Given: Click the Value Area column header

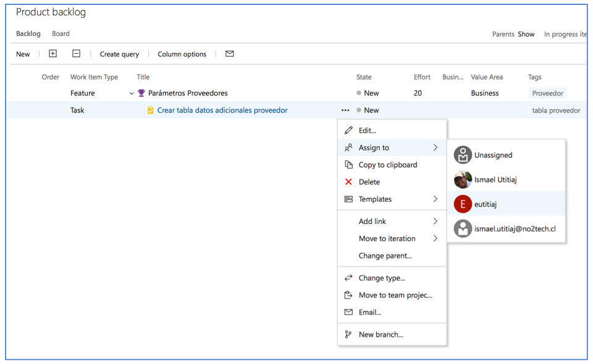Looking at the screenshot, I should coord(487,77).
